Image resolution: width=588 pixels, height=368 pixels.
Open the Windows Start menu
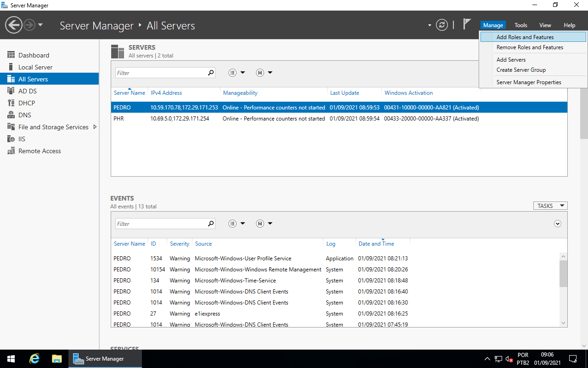click(11, 359)
